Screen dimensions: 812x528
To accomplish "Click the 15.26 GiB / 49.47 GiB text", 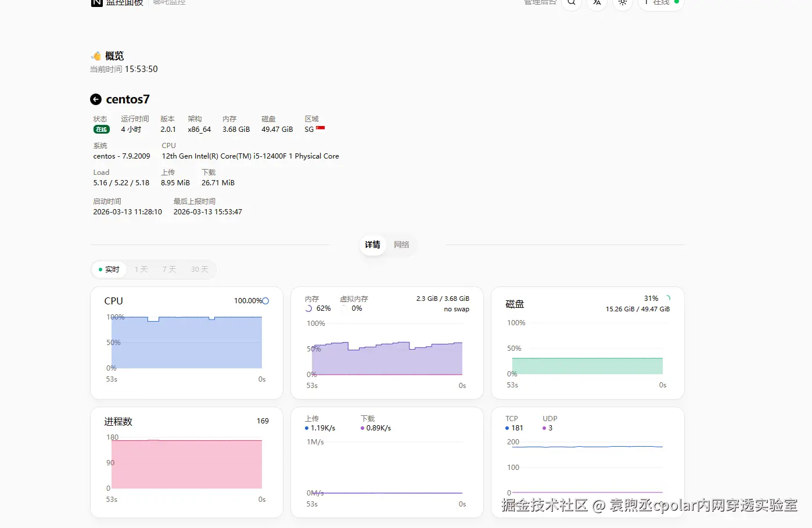I will point(638,309).
